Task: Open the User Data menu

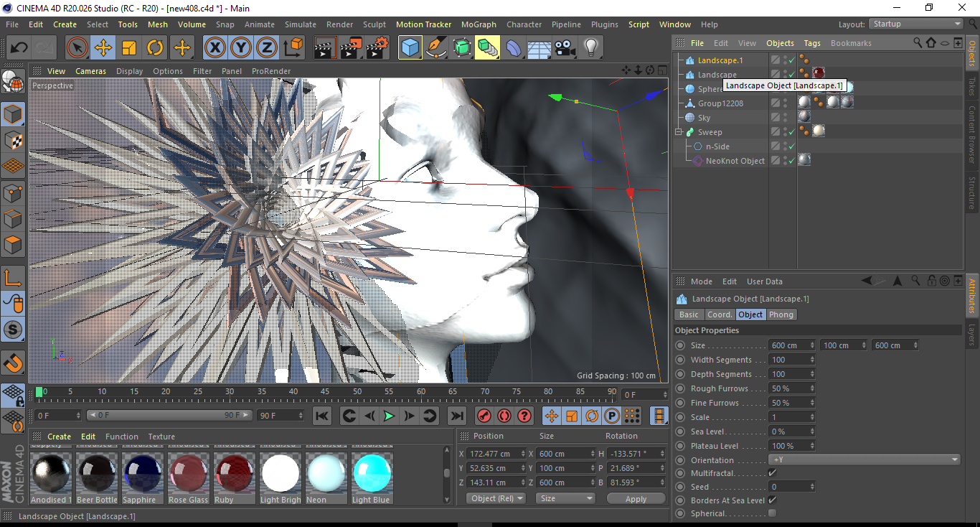Action: coord(765,281)
